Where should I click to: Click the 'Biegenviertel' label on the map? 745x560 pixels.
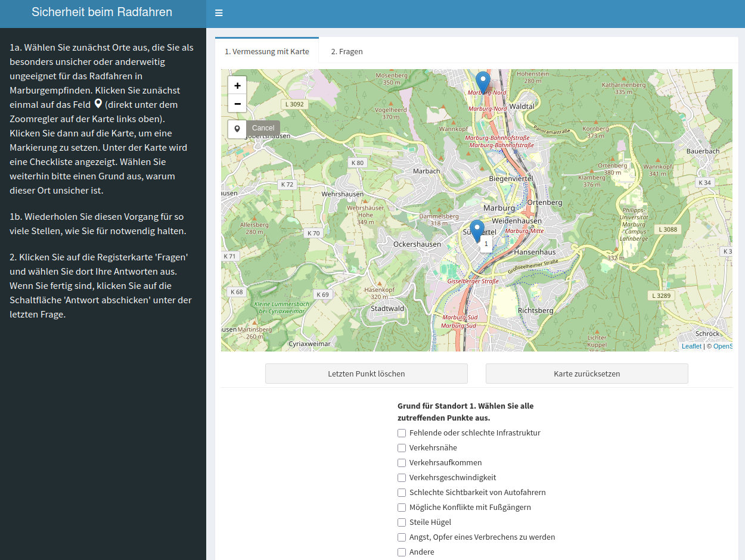(x=510, y=179)
